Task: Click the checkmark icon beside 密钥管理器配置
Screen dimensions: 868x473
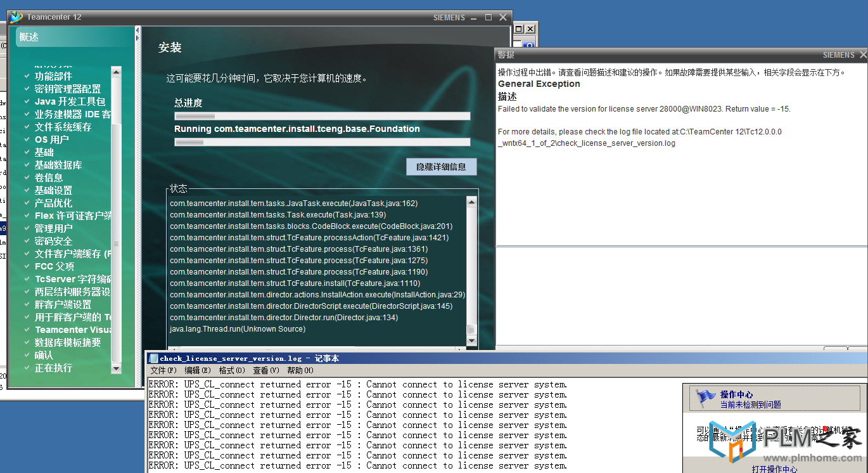Action: coord(27,89)
